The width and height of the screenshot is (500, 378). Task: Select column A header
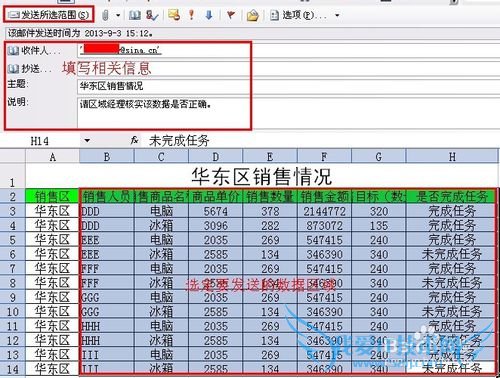coord(52,156)
